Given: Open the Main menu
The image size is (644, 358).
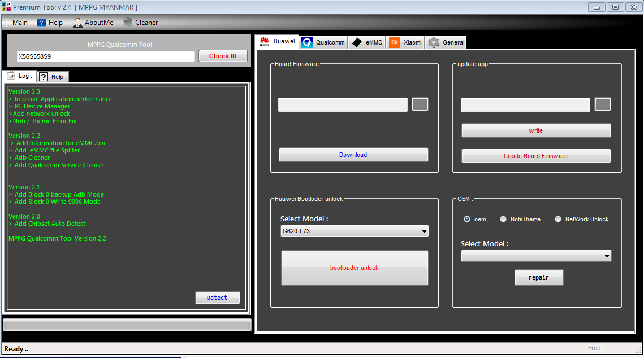Looking at the screenshot, I should [20, 22].
